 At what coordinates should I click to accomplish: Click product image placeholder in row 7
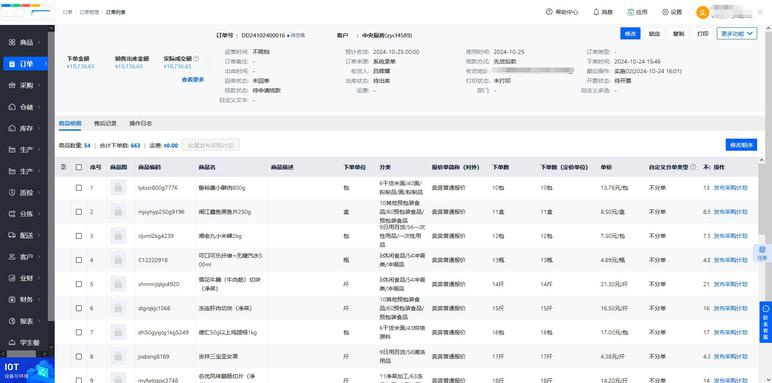(x=118, y=332)
